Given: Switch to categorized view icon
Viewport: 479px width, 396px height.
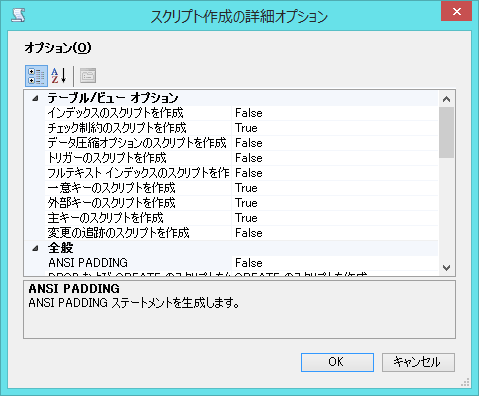Looking at the screenshot, I should click(36, 76).
